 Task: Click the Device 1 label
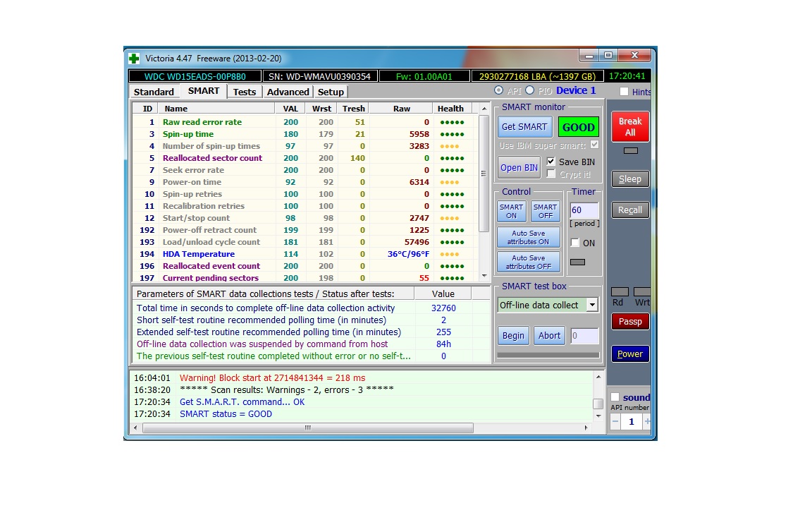[x=575, y=91]
